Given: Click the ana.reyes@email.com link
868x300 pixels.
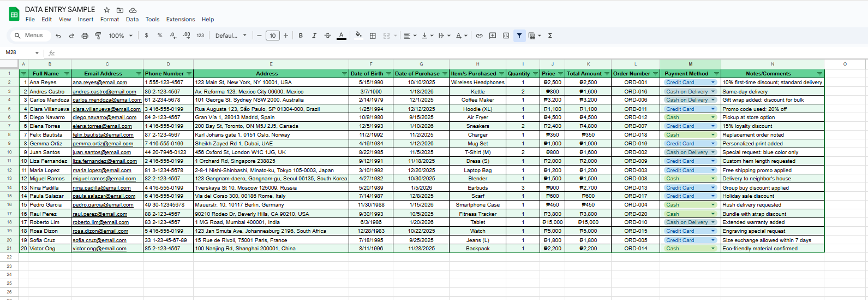Looking at the screenshot, I should [x=100, y=83].
